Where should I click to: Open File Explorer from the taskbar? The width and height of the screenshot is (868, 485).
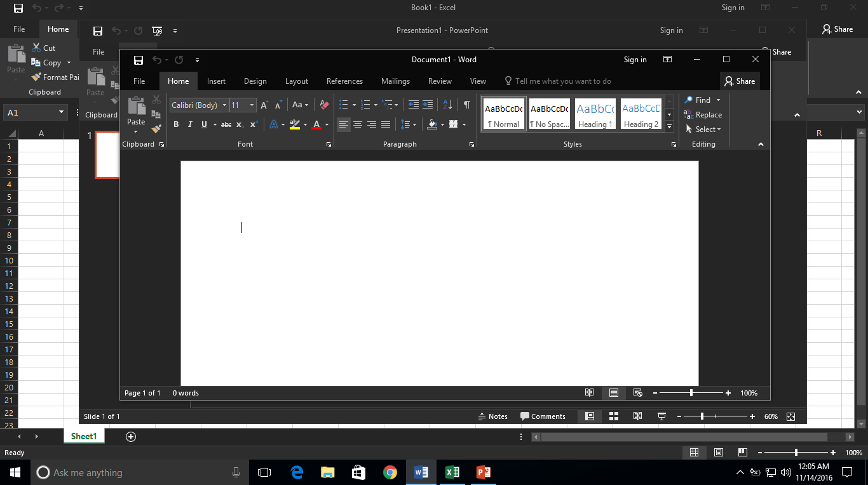328,472
